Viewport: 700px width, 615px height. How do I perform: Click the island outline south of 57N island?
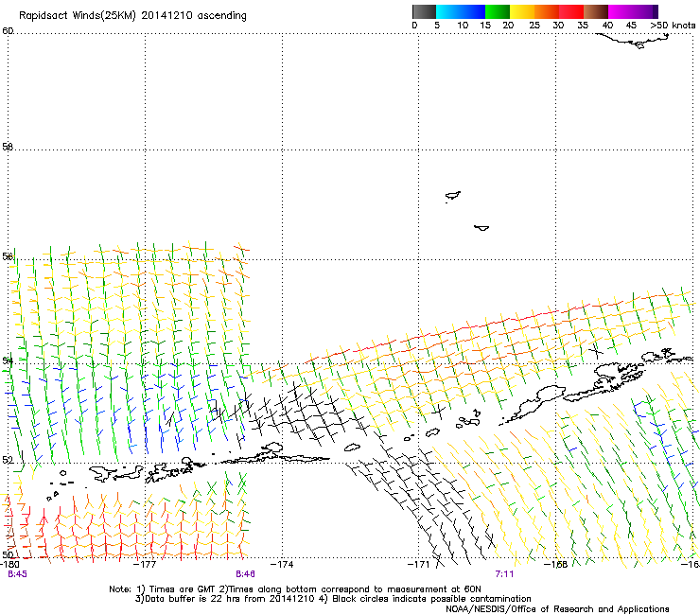pyautogui.click(x=481, y=228)
